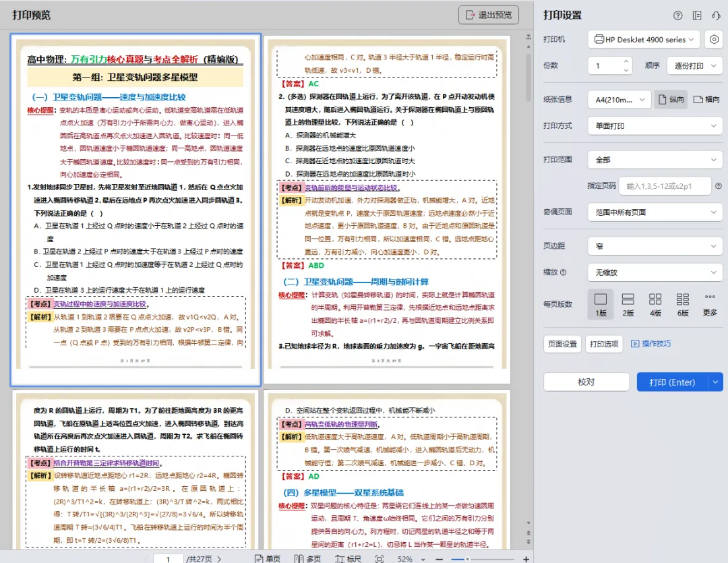Open the 单面打印 print mode dropdown
The image size is (728, 563).
tap(655, 126)
